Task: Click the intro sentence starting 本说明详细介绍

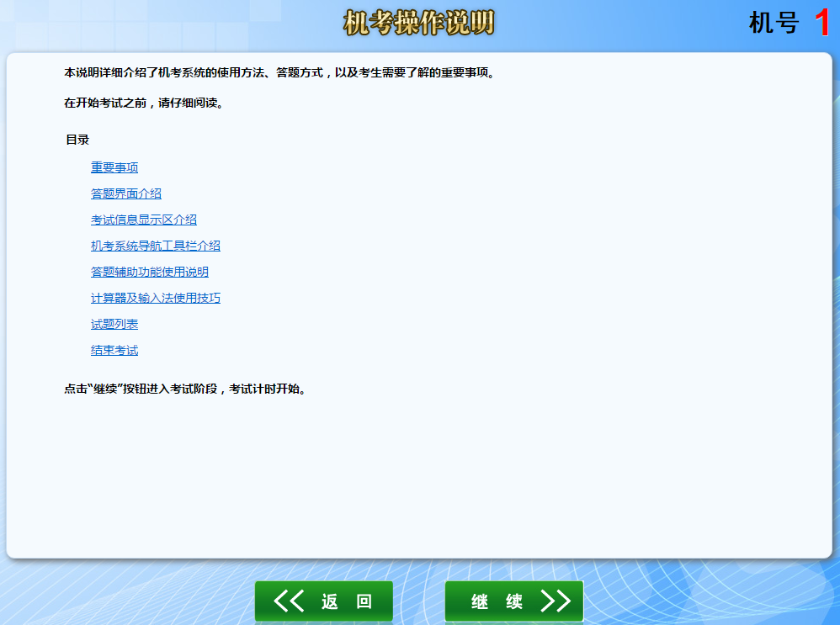Action: 279,72
